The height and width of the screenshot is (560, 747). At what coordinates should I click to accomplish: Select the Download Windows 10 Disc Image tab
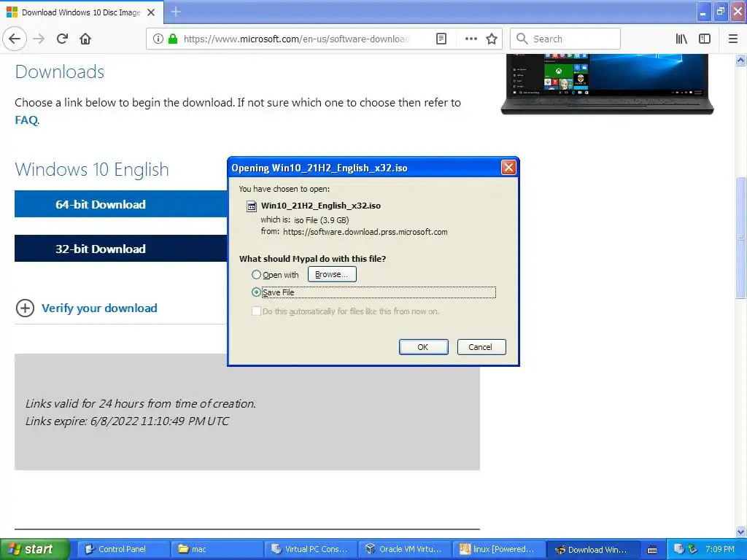coord(81,12)
